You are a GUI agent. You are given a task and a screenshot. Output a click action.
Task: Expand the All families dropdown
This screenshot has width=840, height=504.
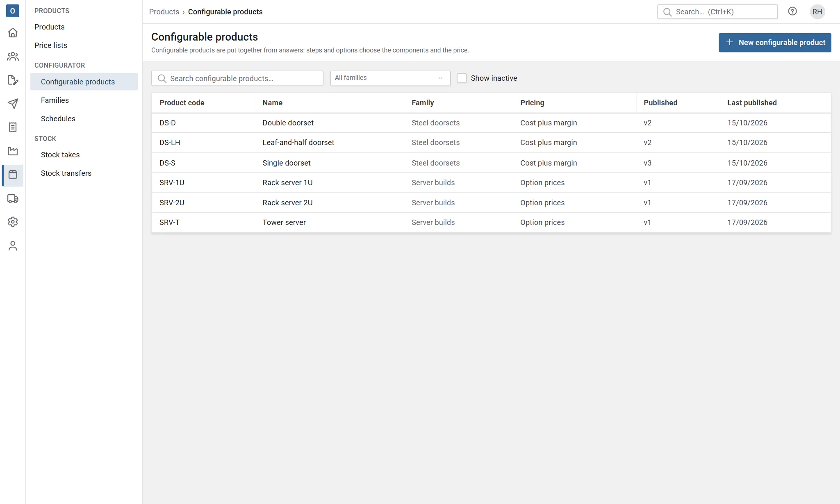click(390, 78)
